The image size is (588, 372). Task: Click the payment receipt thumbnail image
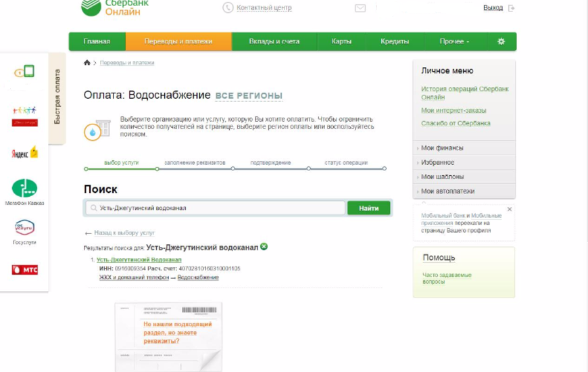(x=168, y=336)
